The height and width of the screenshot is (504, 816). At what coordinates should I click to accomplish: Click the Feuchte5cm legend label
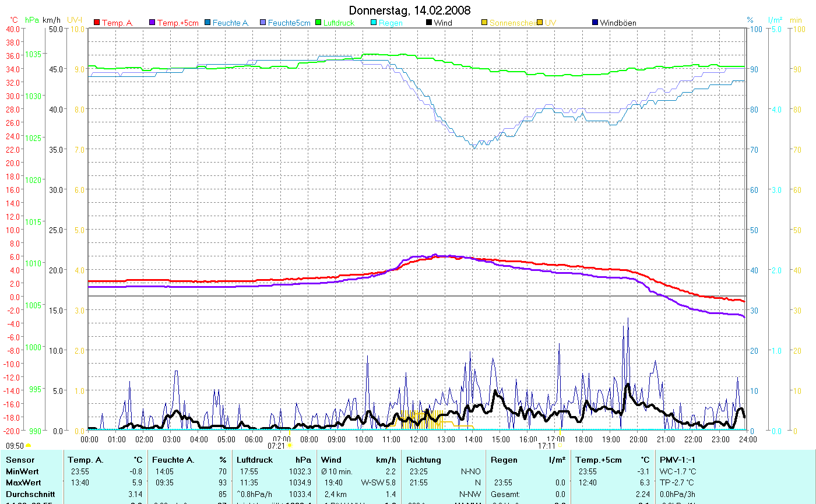pyautogui.click(x=289, y=23)
